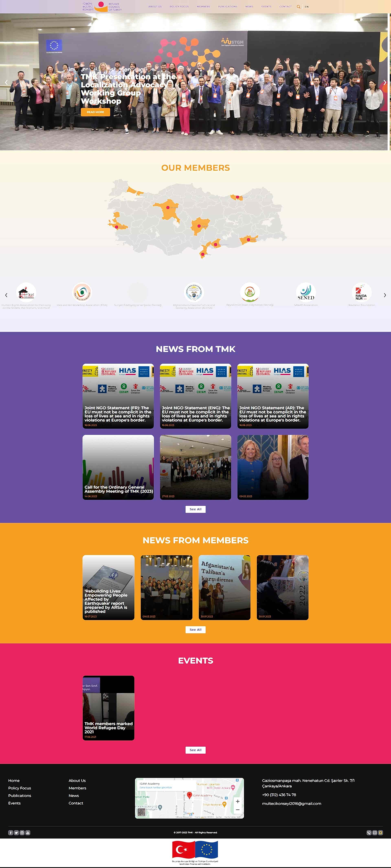391x868 pixels.
Task: Click the SENED member logo
Action: click(x=306, y=292)
